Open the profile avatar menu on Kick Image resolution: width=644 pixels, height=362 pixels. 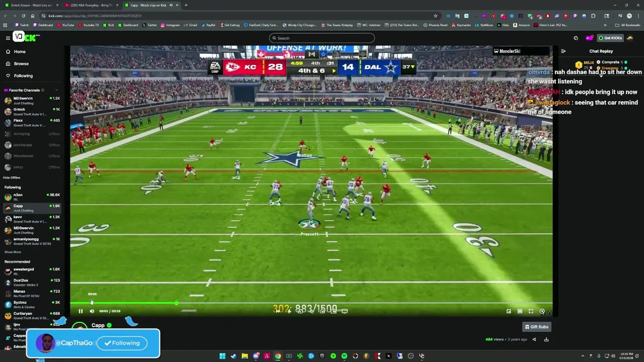point(630,38)
